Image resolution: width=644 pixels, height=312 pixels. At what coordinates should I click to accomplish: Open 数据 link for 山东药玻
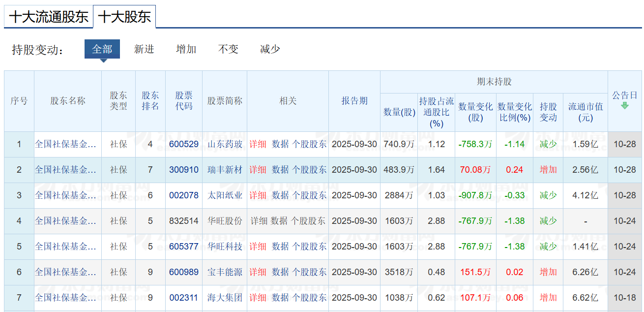tap(280, 144)
